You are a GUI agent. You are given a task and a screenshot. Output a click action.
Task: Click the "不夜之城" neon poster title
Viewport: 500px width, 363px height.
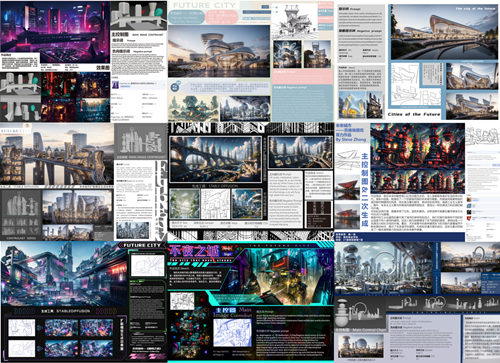194,251
